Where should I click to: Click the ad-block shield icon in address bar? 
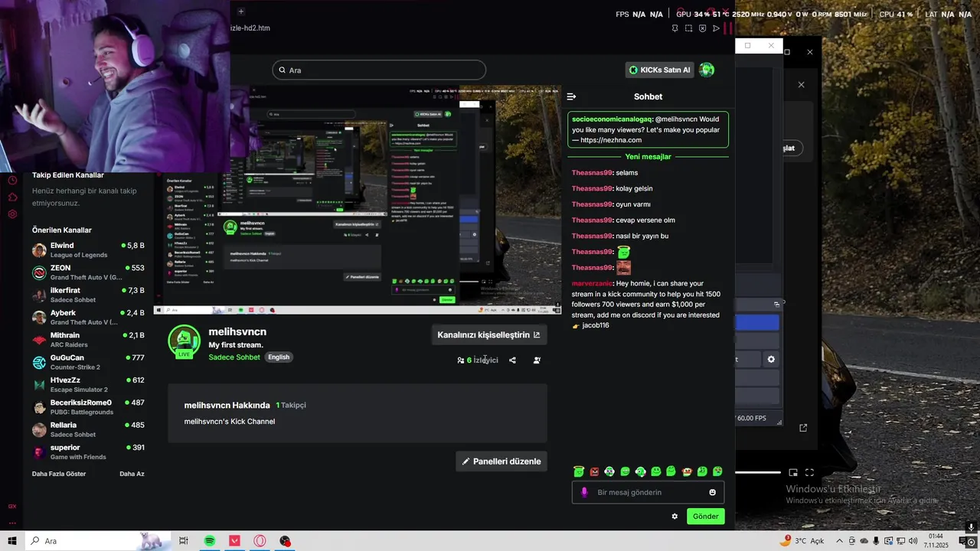[702, 28]
